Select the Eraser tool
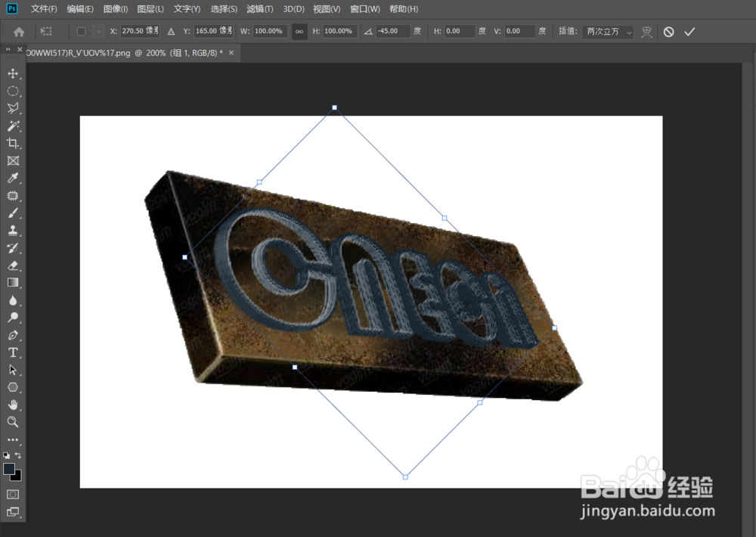The width and height of the screenshot is (756, 537). click(x=13, y=265)
